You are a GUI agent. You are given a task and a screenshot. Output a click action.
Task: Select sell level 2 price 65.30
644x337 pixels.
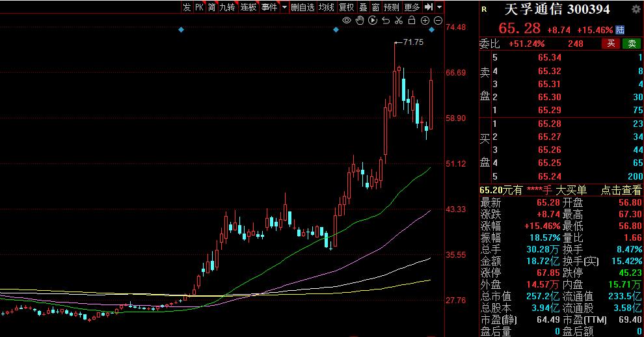point(550,97)
